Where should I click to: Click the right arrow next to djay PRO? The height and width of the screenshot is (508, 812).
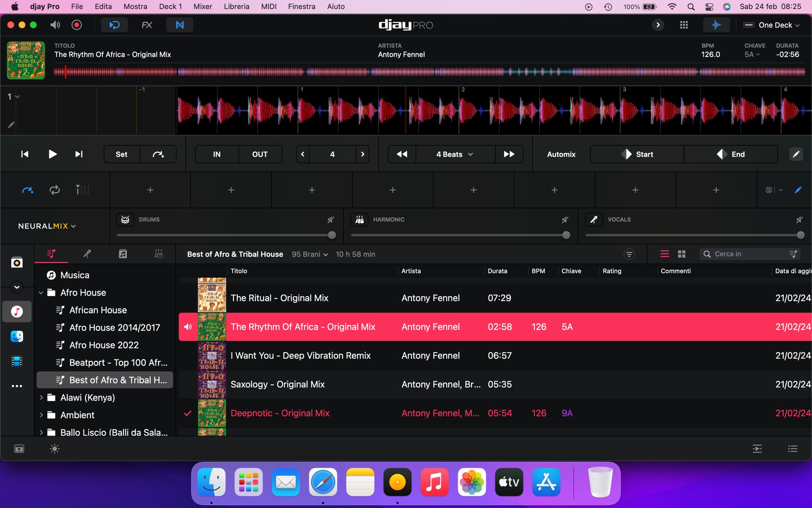click(658, 25)
